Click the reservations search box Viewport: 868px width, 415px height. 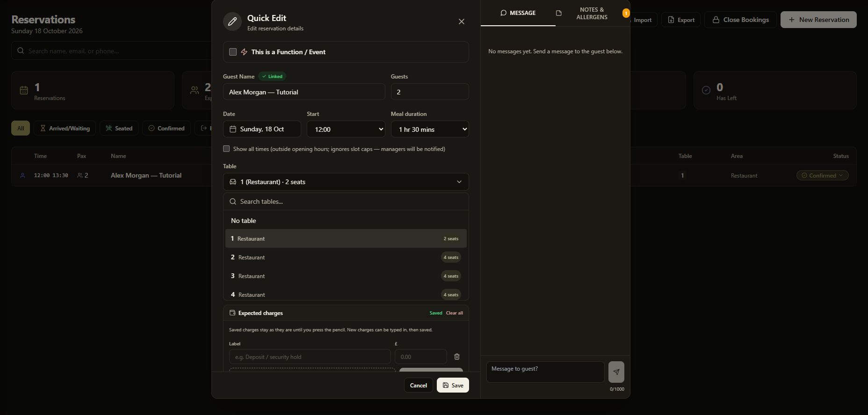click(112, 51)
